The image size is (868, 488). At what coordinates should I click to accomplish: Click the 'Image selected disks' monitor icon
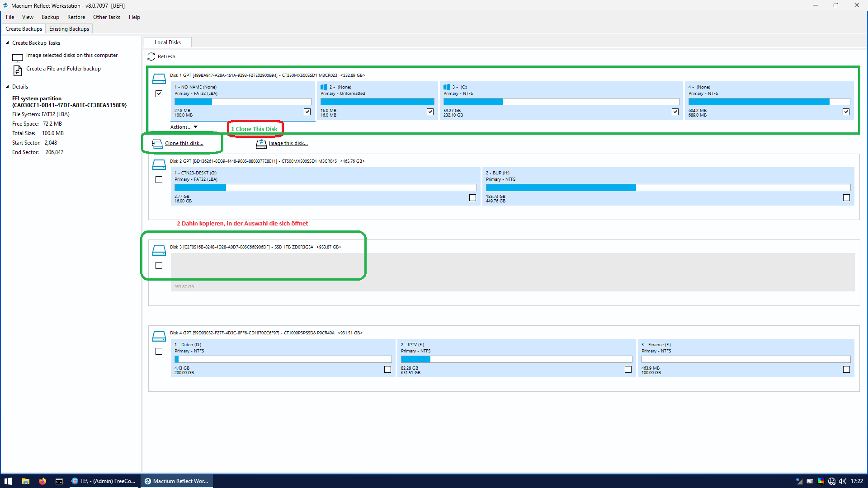pos(18,58)
